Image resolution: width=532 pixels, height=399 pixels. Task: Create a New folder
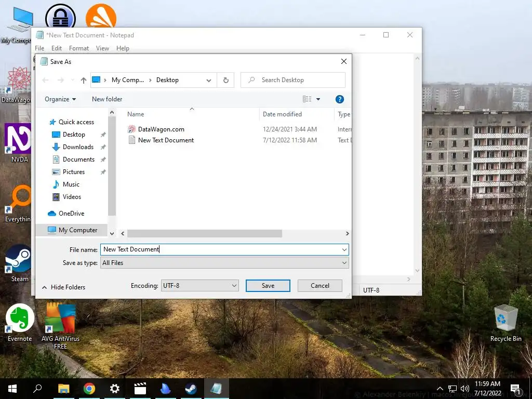pyautogui.click(x=107, y=99)
